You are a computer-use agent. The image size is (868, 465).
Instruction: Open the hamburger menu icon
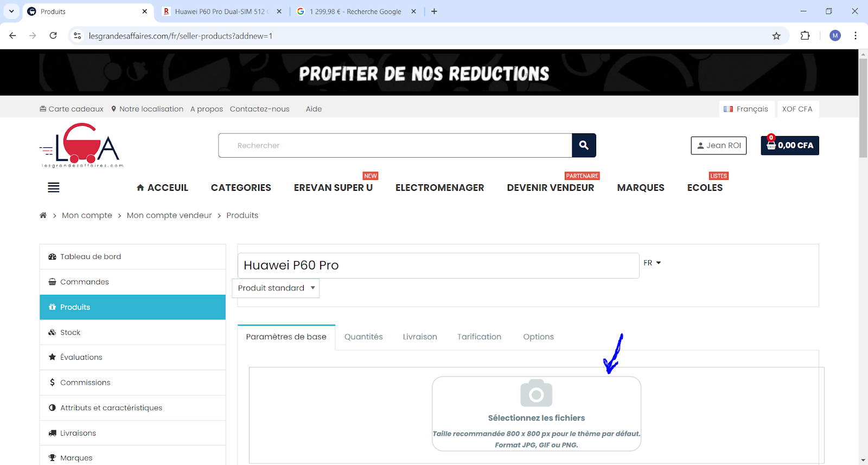point(54,188)
